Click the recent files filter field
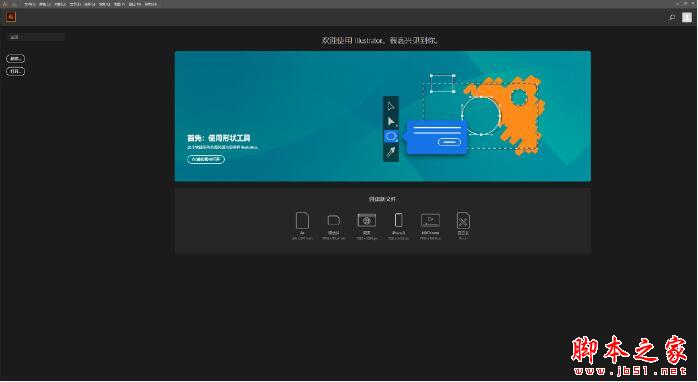The height and width of the screenshot is (382, 698). (36, 37)
